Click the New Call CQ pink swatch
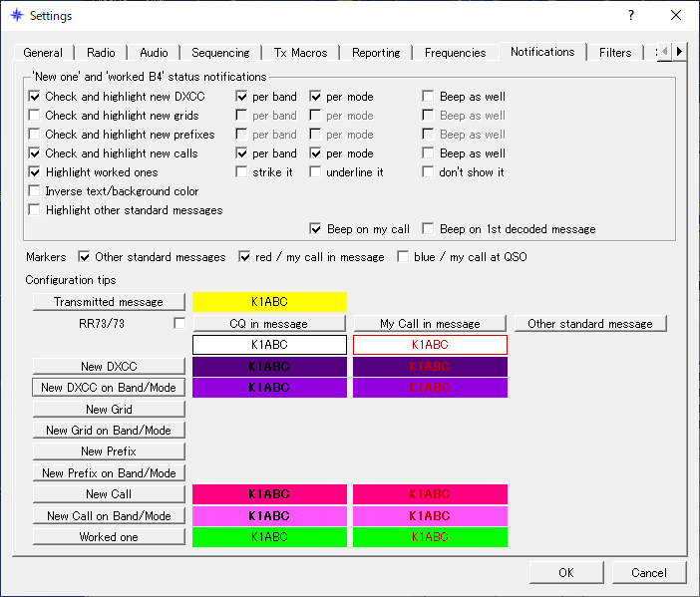The height and width of the screenshot is (597, 700). [x=269, y=494]
